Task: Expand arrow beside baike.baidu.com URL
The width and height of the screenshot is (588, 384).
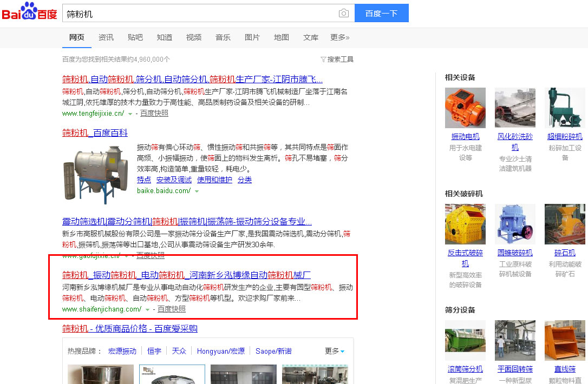Action: (197, 191)
